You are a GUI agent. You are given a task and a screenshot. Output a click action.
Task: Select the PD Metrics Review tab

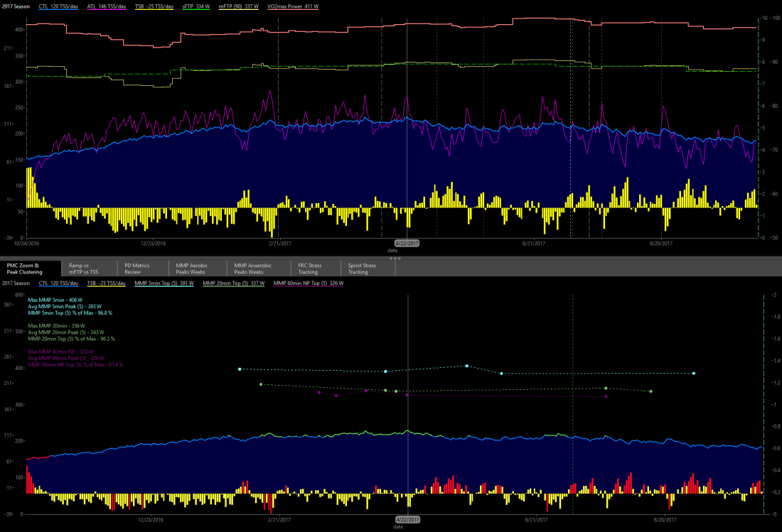[137, 268]
